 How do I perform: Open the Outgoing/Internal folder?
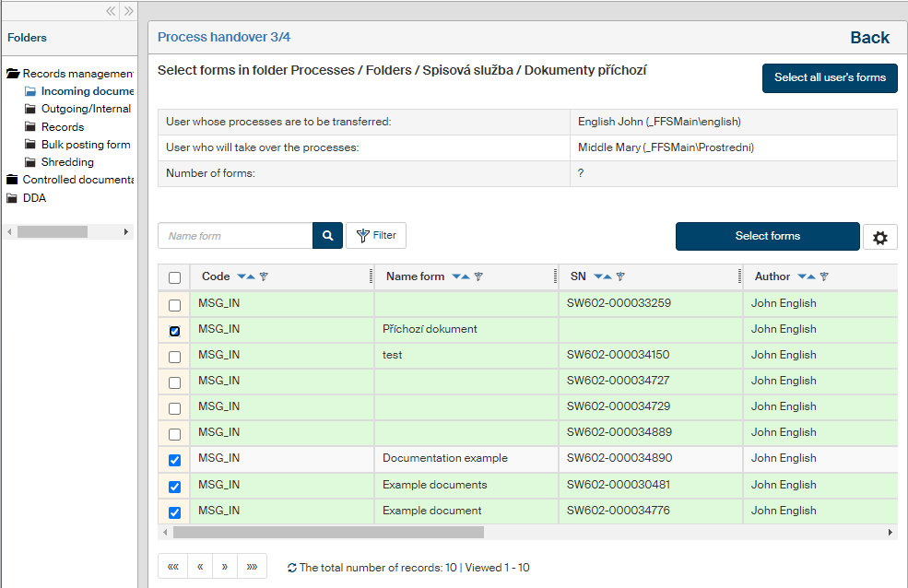coord(86,109)
